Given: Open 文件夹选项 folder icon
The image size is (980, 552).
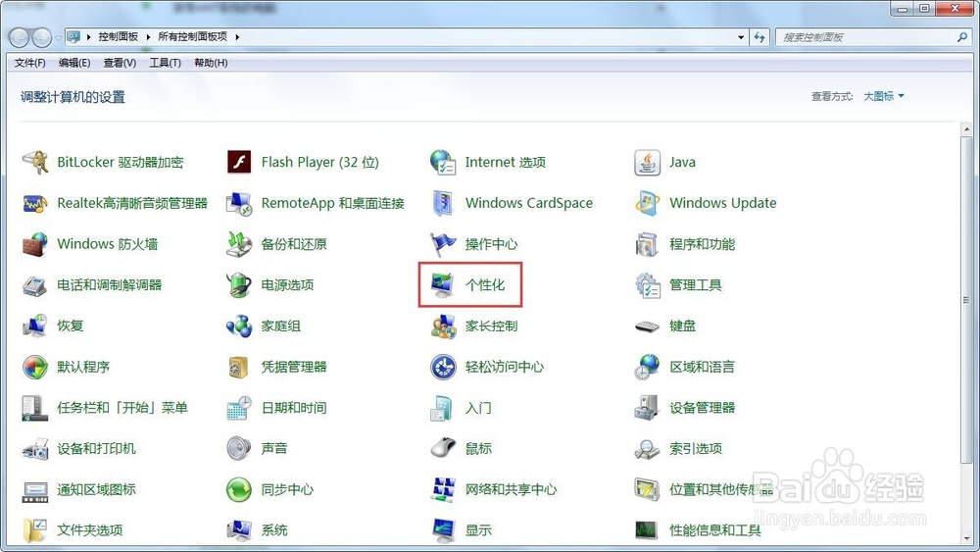Looking at the screenshot, I should tap(35, 530).
